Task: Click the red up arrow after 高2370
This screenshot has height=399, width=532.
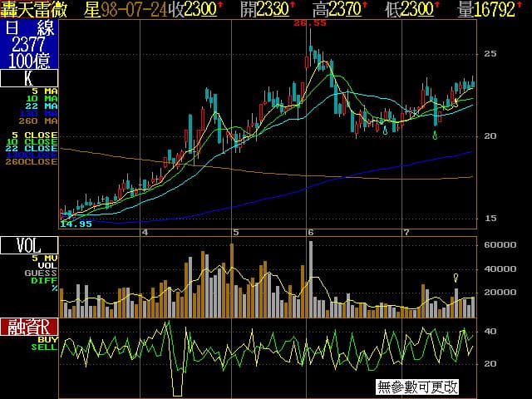Action: pyautogui.click(x=364, y=6)
